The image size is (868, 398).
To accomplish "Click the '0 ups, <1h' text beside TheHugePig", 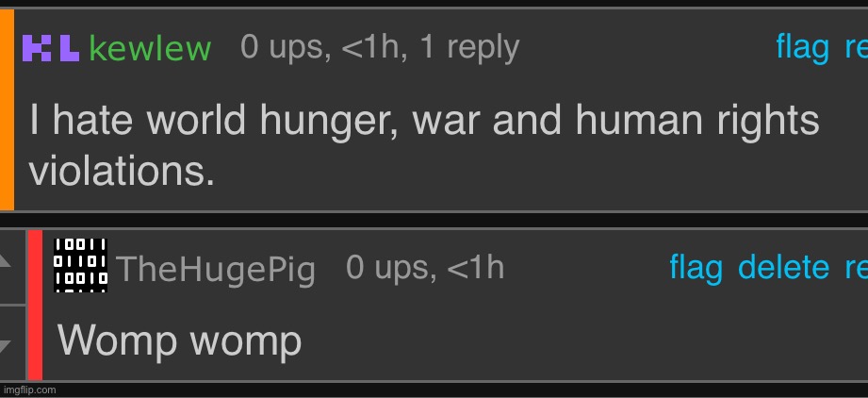I will [x=425, y=267].
